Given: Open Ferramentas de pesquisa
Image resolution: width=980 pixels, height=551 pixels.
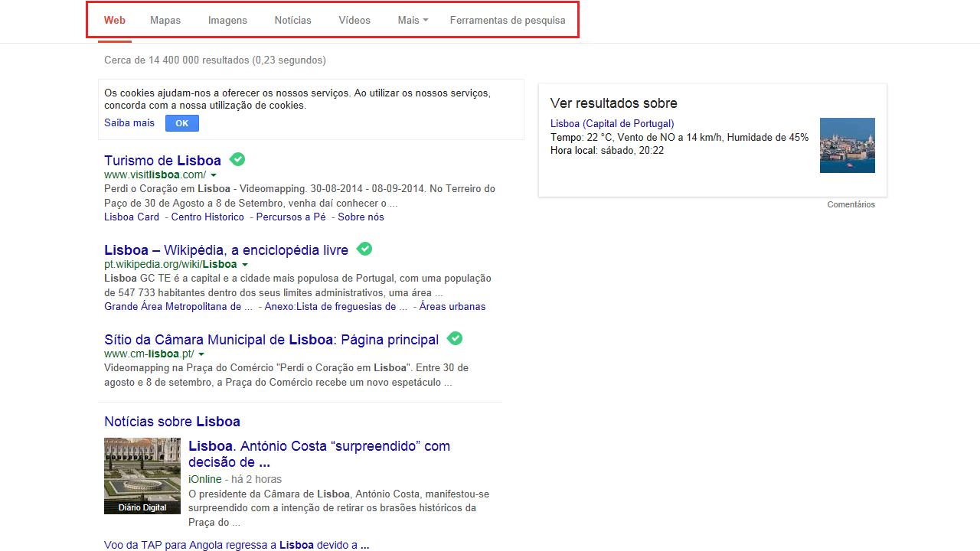Looking at the screenshot, I should [x=508, y=21].
